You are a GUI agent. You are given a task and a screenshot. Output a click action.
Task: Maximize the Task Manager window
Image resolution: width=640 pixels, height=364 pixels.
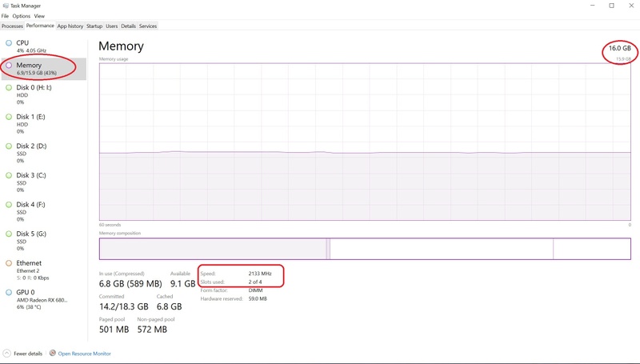click(x=611, y=6)
